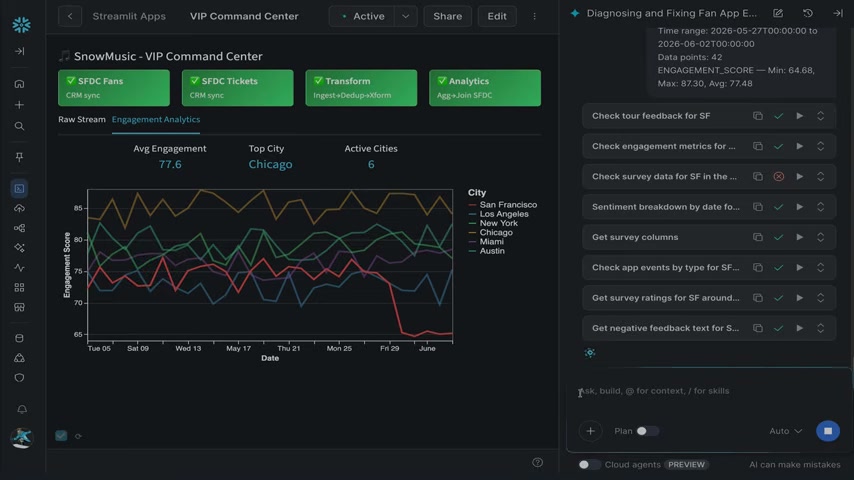Toggle the Plan mode switch

tap(647, 431)
